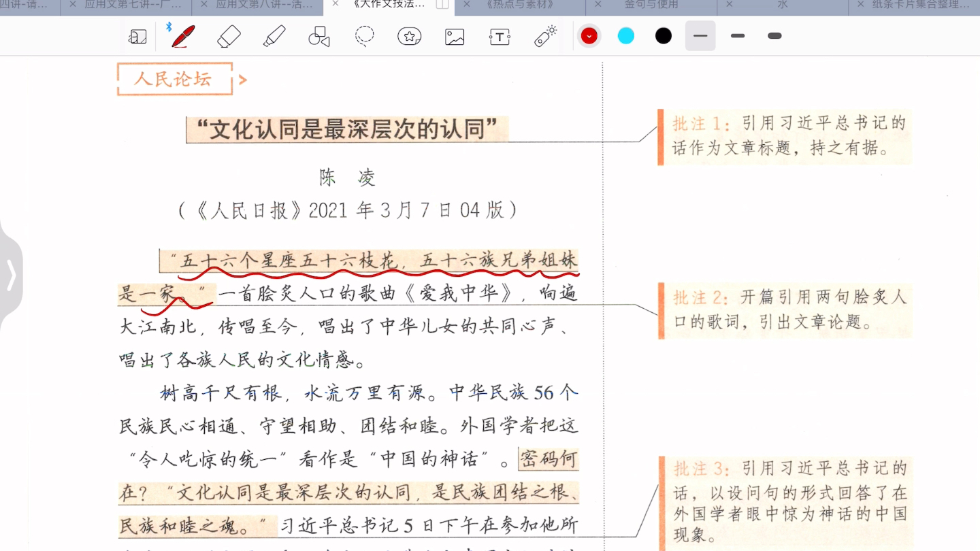The height and width of the screenshot is (551, 980).
Task: Select the shapes tool
Action: click(319, 36)
